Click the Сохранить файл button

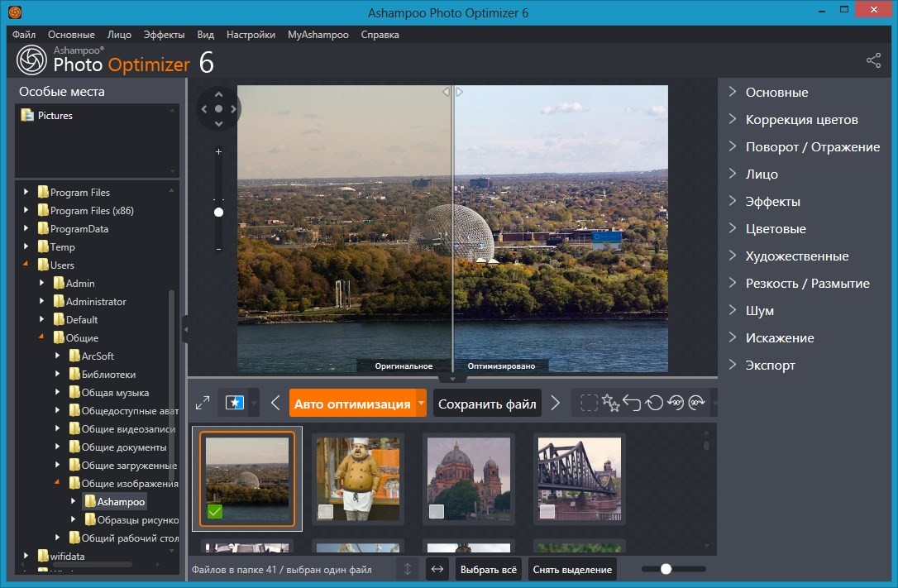point(487,404)
